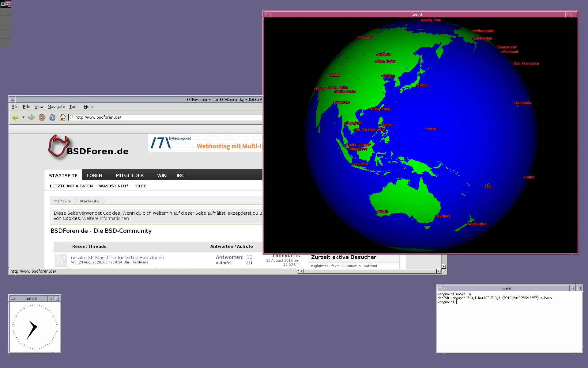This screenshot has width=588, height=368.
Task: Click the xearth title bar
Action: [x=417, y=14]
